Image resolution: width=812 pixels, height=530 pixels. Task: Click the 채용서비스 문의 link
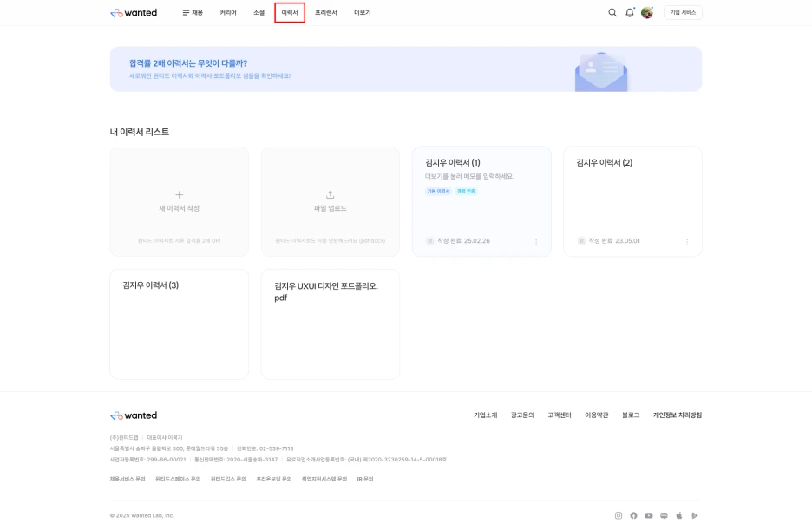[x=128, y=480]
